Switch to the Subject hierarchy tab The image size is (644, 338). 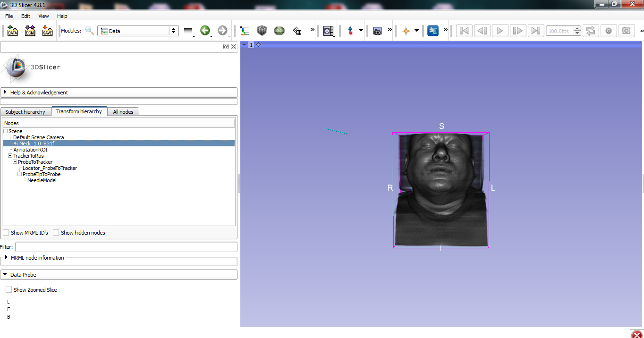[x=25, y=111]
